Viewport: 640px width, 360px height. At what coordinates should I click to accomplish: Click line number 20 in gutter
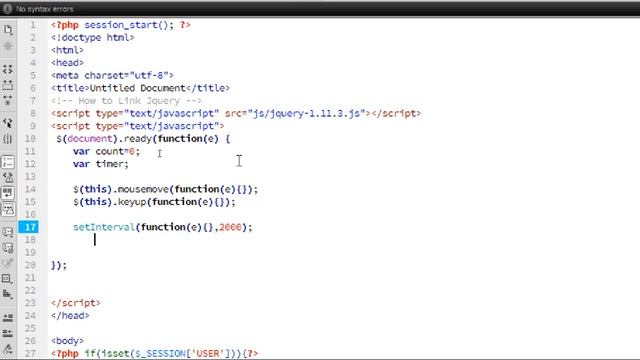coord(30,265)
